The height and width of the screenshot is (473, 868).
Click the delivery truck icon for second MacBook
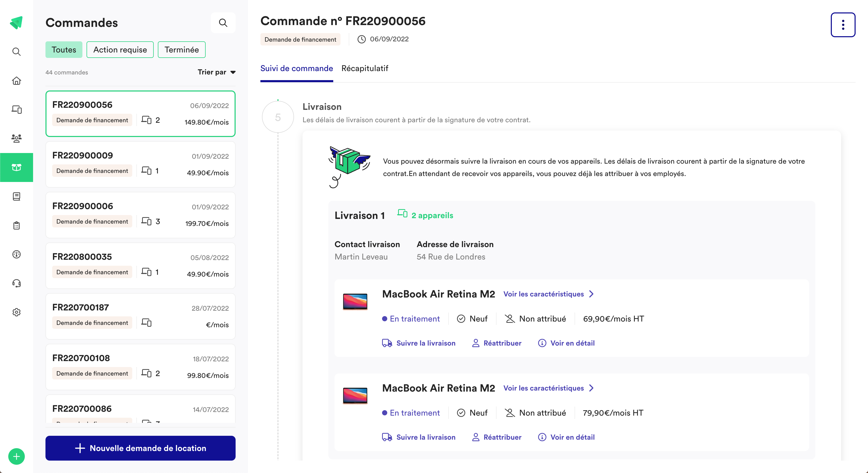[386, 437]
